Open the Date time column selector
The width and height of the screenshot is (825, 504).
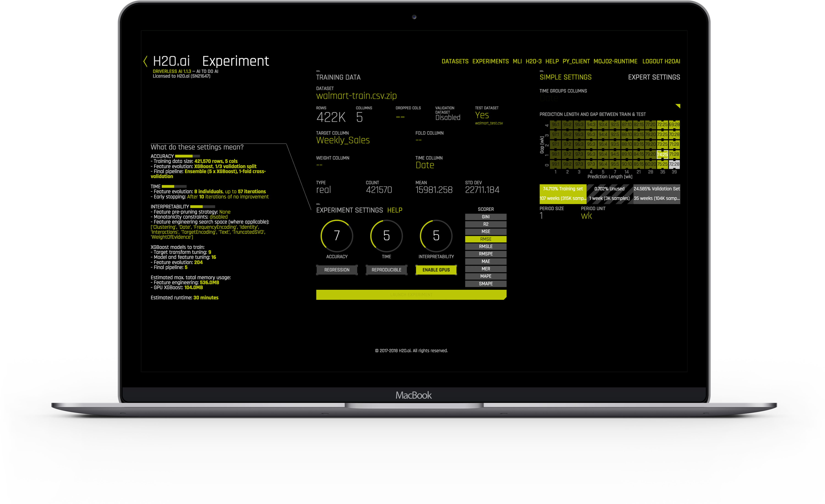coord(425,165)
